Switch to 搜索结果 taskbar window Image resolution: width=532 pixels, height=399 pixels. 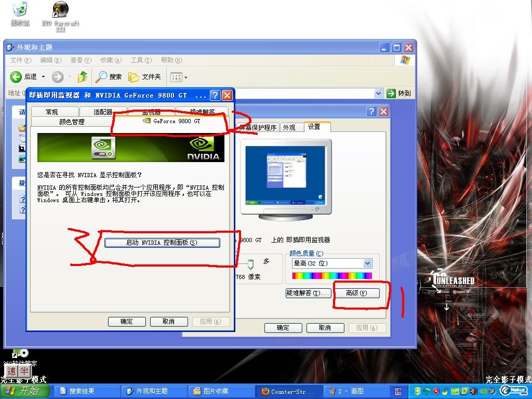point(87,391)
